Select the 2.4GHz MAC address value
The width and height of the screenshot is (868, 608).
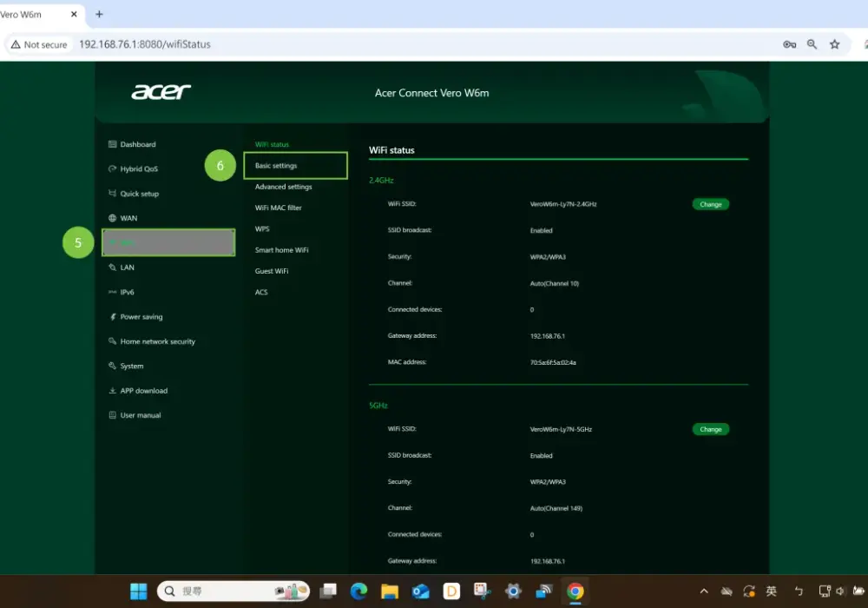point(553,363)
